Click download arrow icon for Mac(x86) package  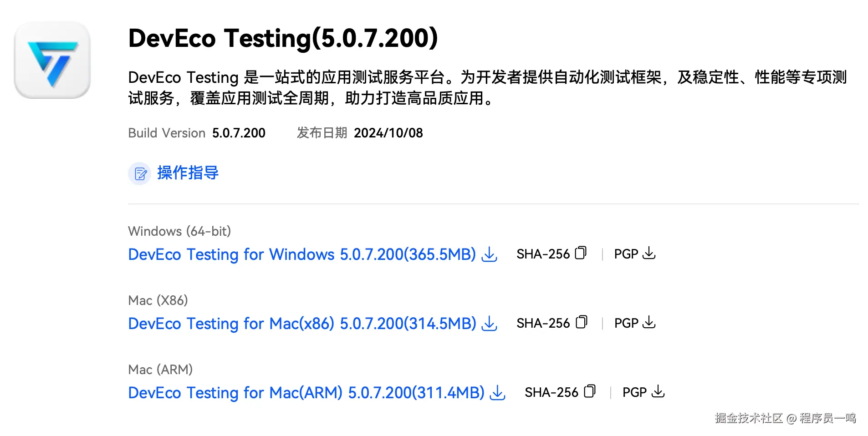(490, 323)
